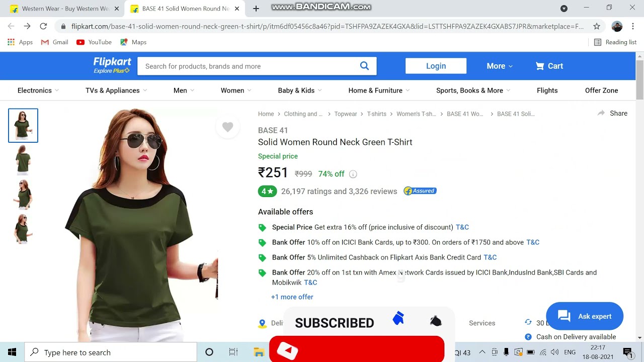Select the first product thumbnail
The height and width of the screenshot is (362, 644).
coord(23,125)
